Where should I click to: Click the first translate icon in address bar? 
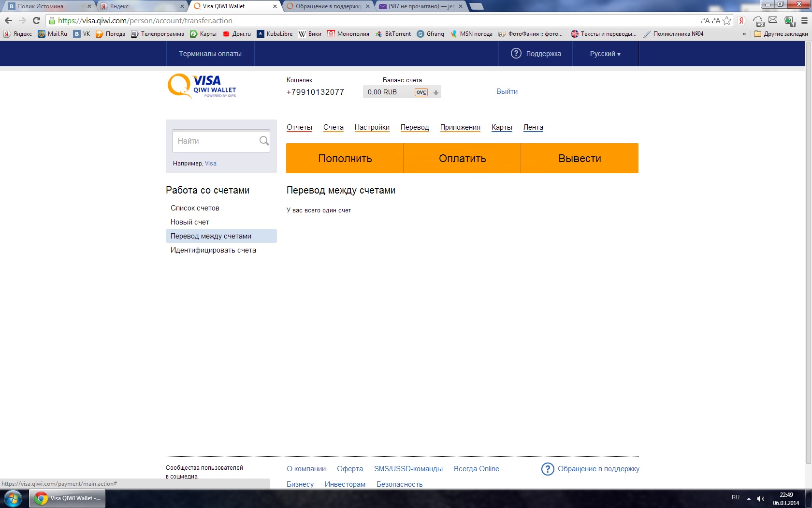click(706, 20)
